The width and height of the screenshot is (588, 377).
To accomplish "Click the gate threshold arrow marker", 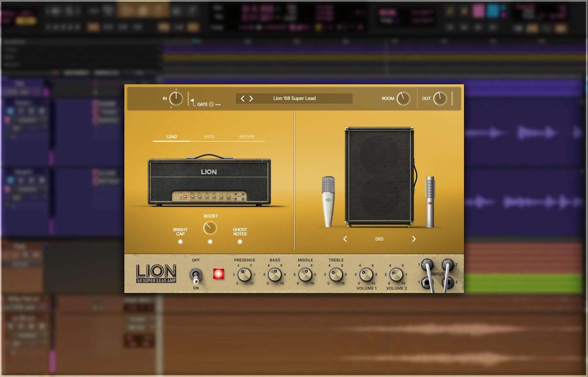I will coord(192,100).
